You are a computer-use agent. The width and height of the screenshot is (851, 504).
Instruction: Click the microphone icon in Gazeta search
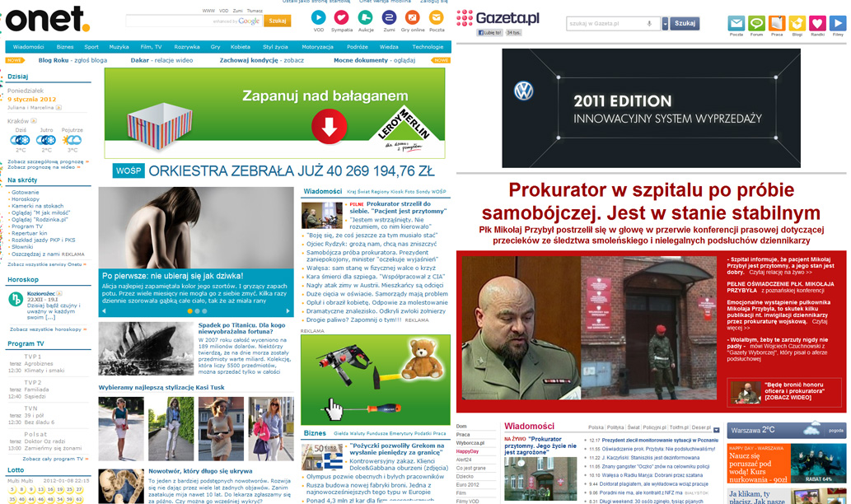pos(649,24)
